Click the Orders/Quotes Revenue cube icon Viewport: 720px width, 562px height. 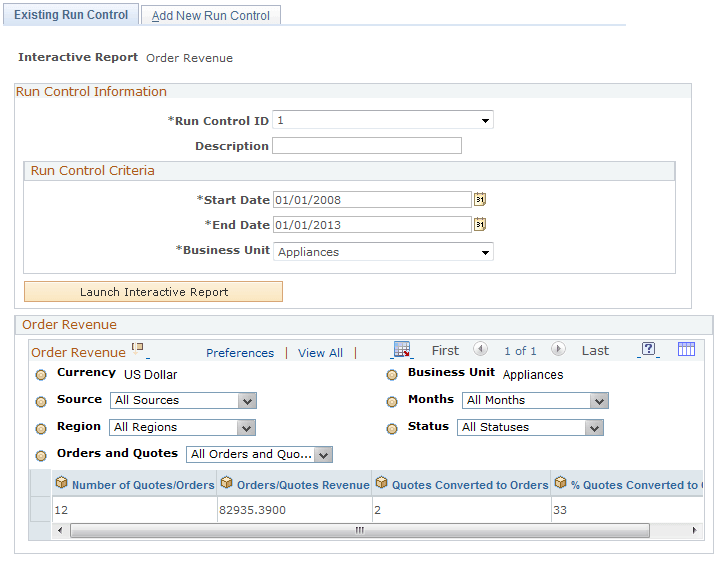[x=226, y=483]
